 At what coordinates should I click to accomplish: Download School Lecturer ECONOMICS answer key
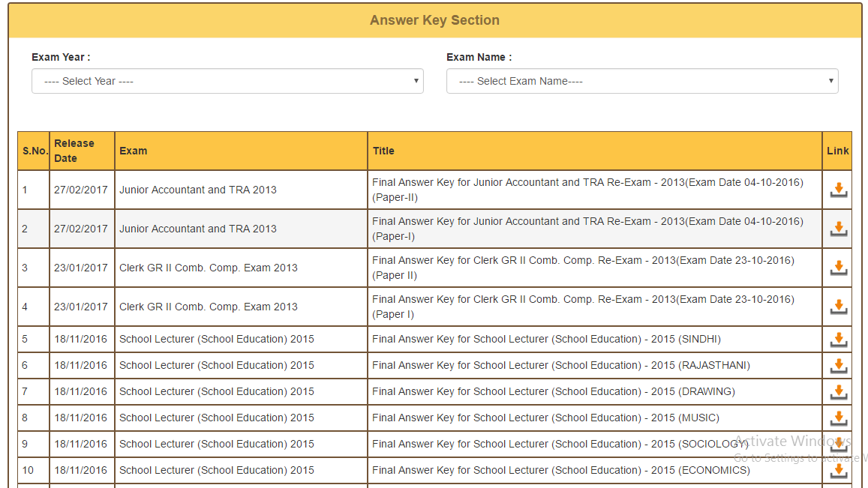838,472
